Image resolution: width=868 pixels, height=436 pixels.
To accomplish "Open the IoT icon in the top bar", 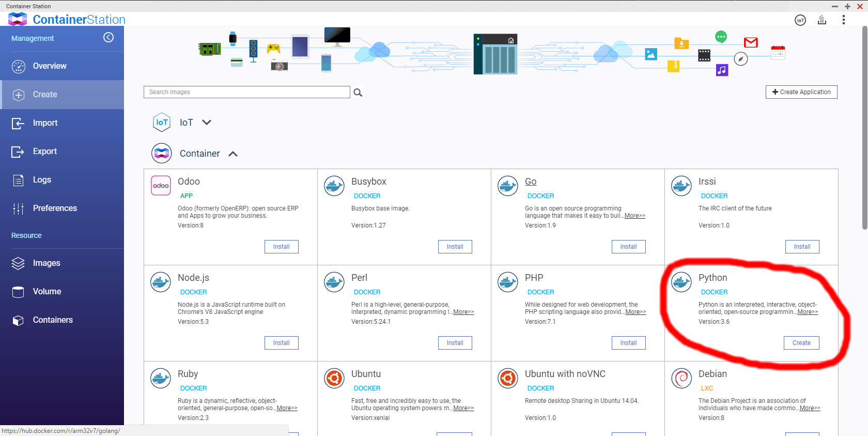I will click(x=800, y=20).
